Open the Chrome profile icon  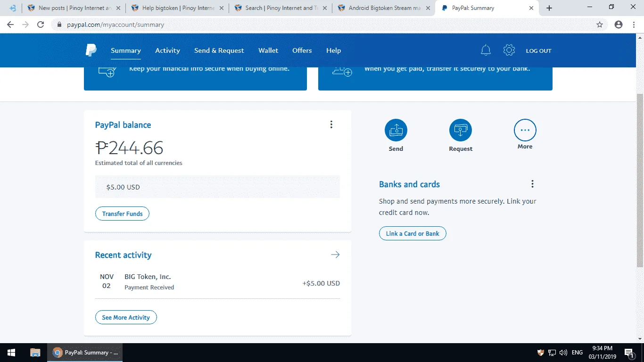619,25
